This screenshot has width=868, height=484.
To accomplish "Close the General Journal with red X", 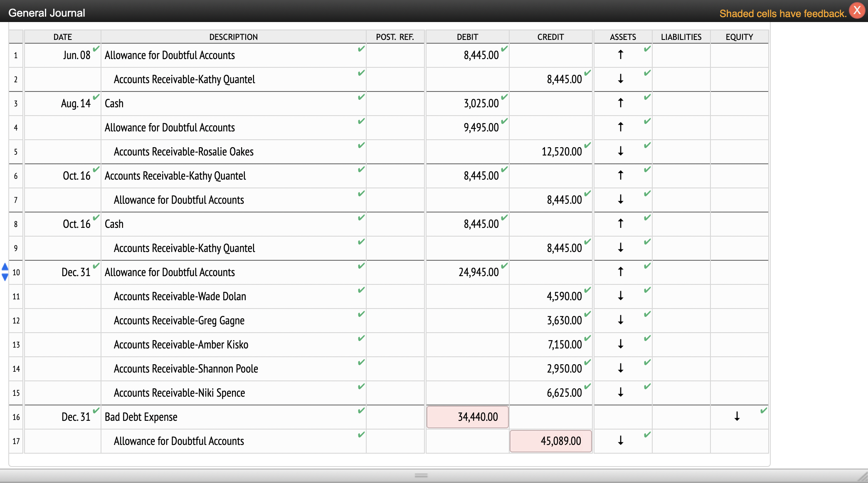I will coord(857,10).
